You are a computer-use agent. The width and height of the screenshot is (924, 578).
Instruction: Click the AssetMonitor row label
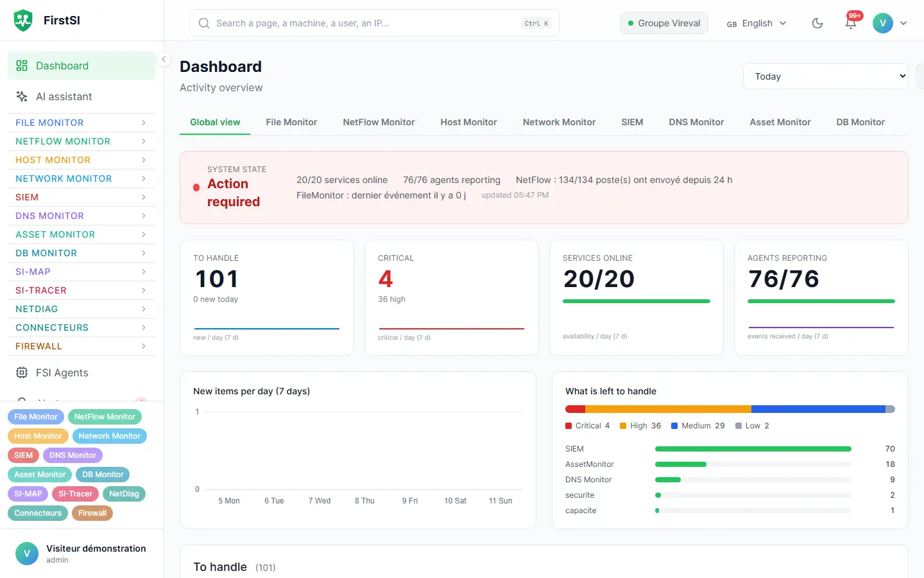coord(589,464)
